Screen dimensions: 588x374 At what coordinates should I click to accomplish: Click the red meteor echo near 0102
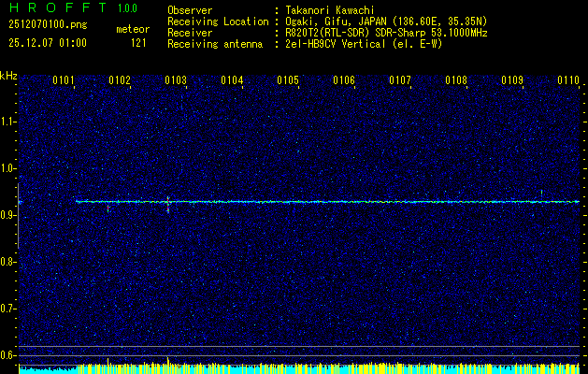coord(108,209)
